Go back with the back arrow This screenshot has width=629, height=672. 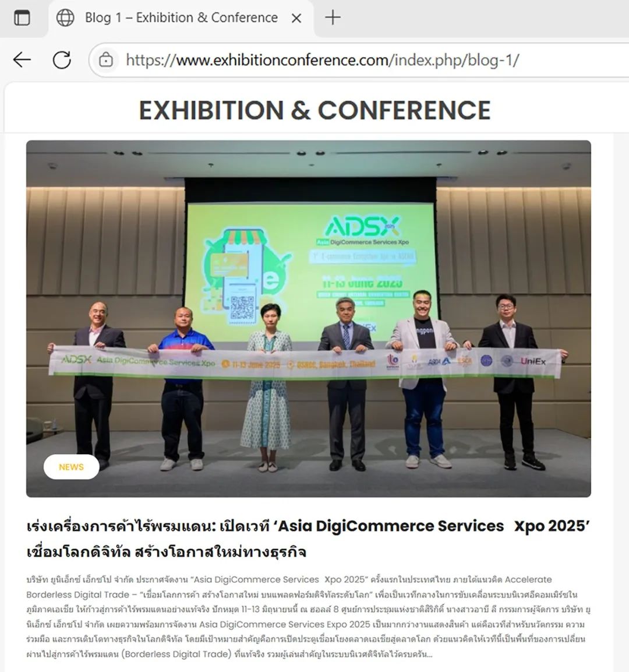[22, 59]
